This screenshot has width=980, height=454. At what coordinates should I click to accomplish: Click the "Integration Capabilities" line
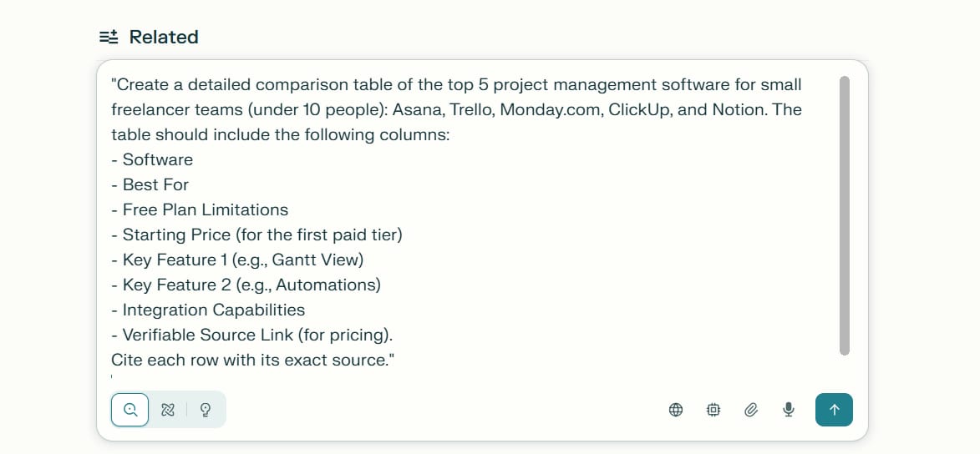click(213, 310)
